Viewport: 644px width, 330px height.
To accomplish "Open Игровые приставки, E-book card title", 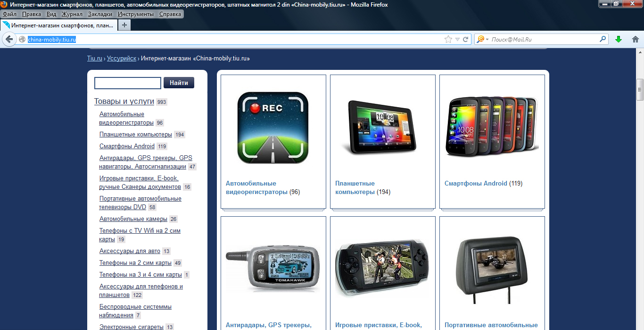I will pyautogui.click(x=379, y=325).
